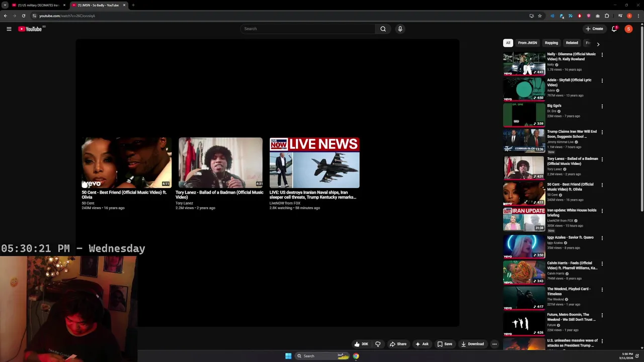Start voice search with microphone icon
The height and width of the screenshot is (362, 644).
tap(400, 29)
